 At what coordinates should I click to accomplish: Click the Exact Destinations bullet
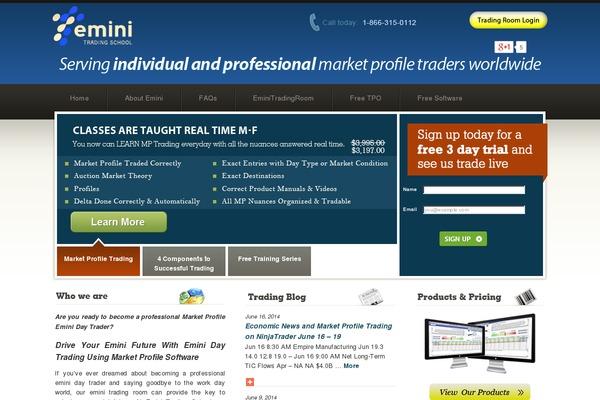[x=253, y=176]
